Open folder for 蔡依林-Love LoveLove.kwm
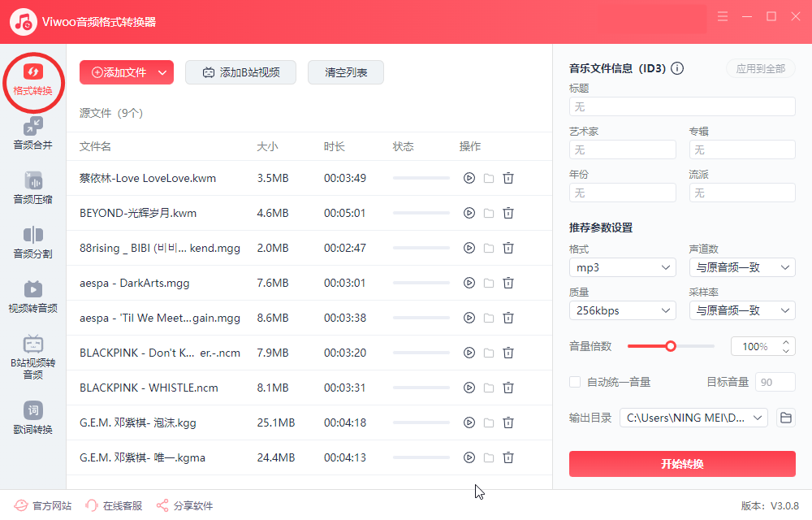The image size is (812, 520). pyautogui.click(x=489, y=178)
